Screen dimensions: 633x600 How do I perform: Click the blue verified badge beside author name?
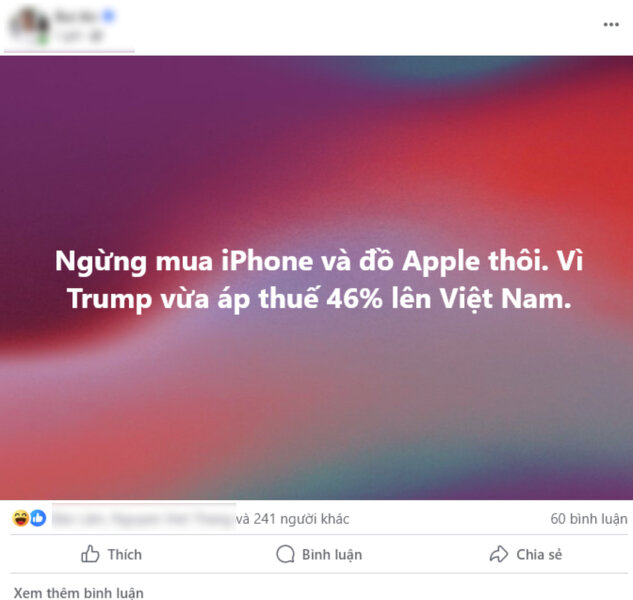pos(108,16)
